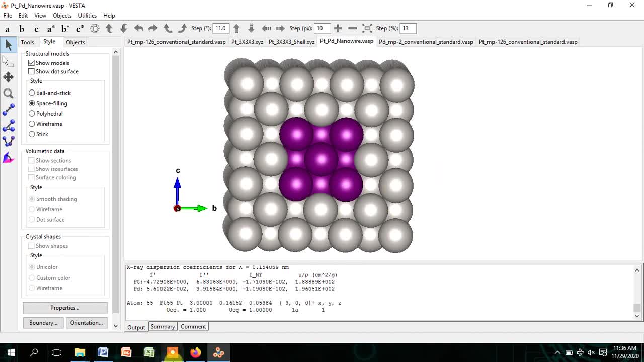Fit structure to the screen
The height and width of the screenshot is (362, 644).
(367, 29)
